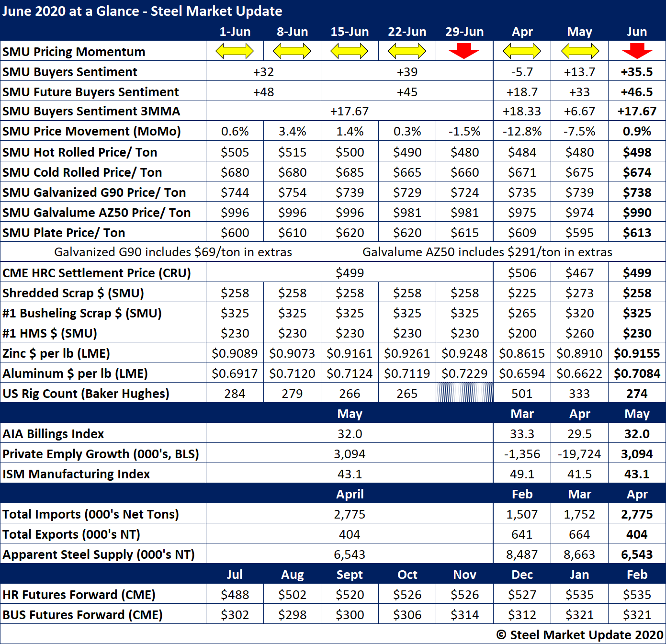This screenshot has width=666, height=644.
Task: Click the red down arrow under 29-Jun
Action: point(464,51)
